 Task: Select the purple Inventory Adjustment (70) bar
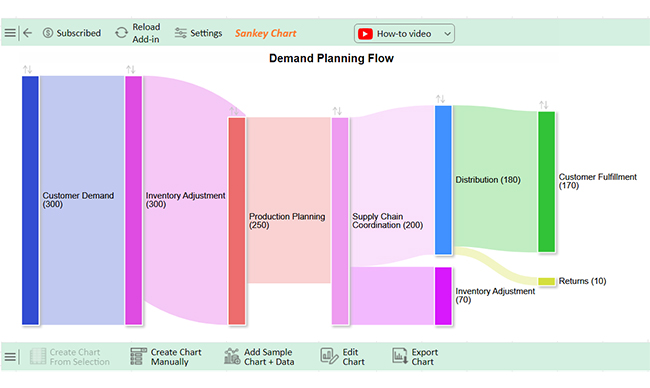[x=443, y=296]
